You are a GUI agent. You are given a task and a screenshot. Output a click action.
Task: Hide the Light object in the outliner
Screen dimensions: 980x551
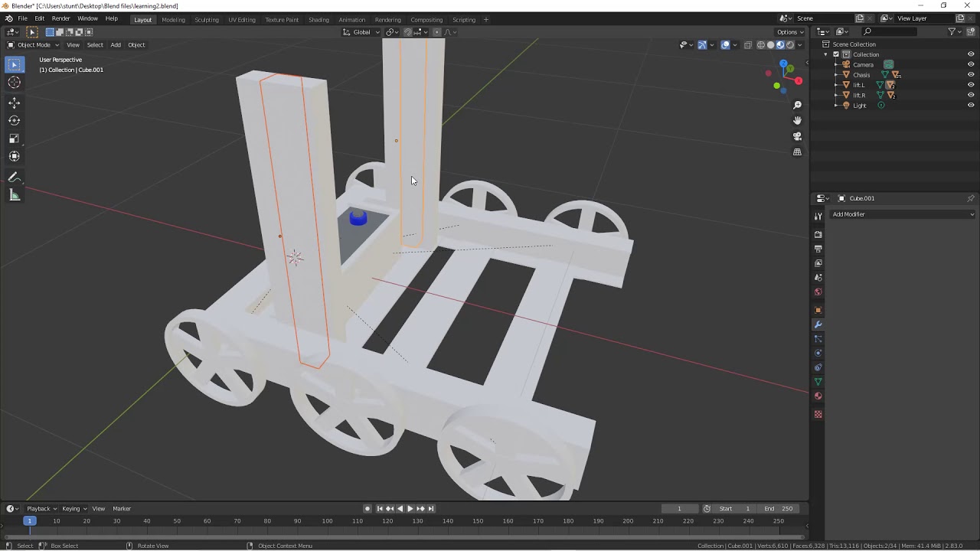click(x=971, y=106)
